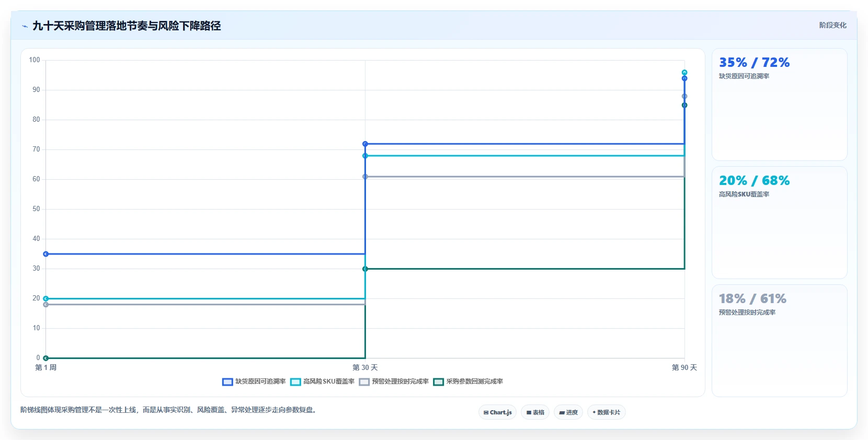
Task: Toggle the 高风险SKU覆盖率 legend series
Action: (323, 382)
